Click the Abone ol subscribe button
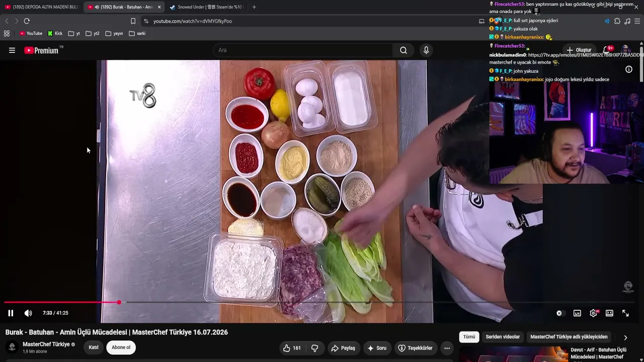644x362 pixels. (121, 347)
